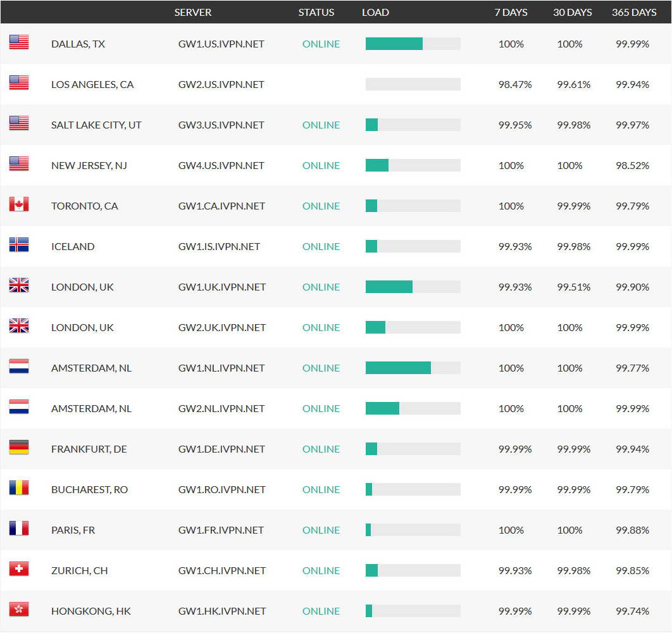The image size is (672, 633).
Task: Click the LOAD column header
Action: [375, 13]
